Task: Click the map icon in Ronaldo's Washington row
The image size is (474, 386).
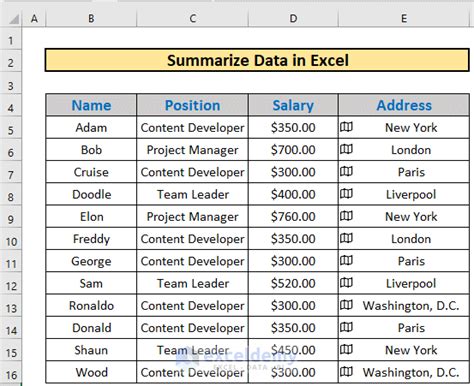Action: [346, 305]
